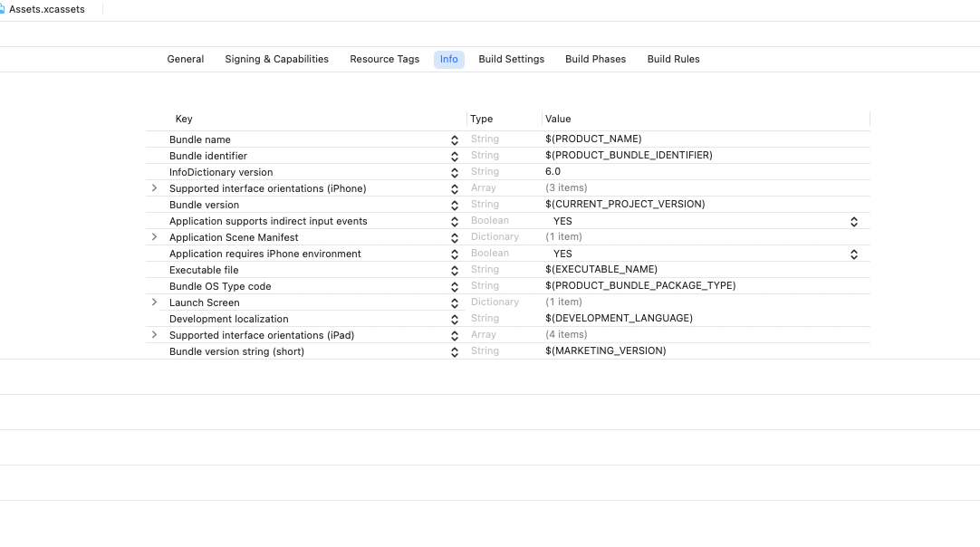
Task: Select the Bundle OS Type code key
Action: (x=220, y=285)
